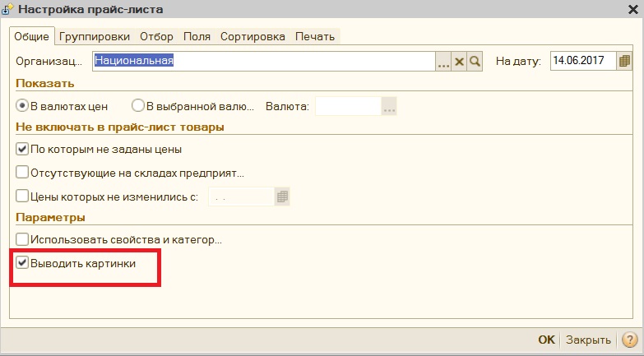Select 'В валютах цен' radio option
The height and width of the screenshot is (356, 644).
tap(22, 106)
